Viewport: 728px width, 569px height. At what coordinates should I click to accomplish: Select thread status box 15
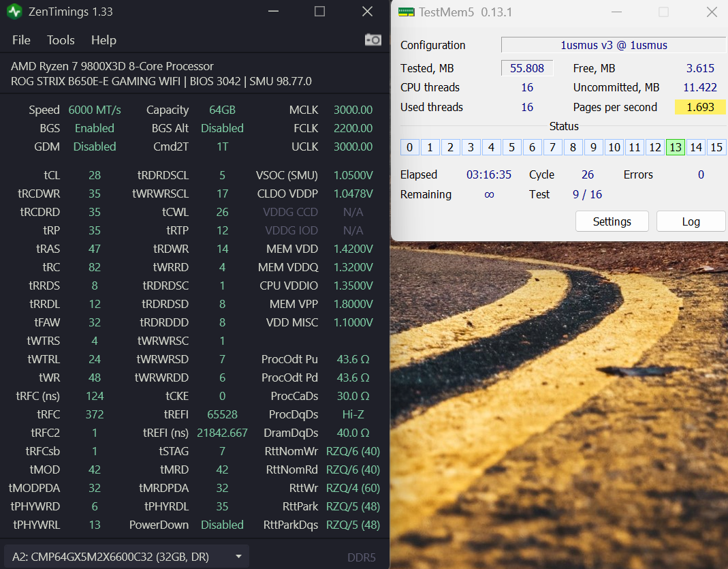(x=716, y=147)
